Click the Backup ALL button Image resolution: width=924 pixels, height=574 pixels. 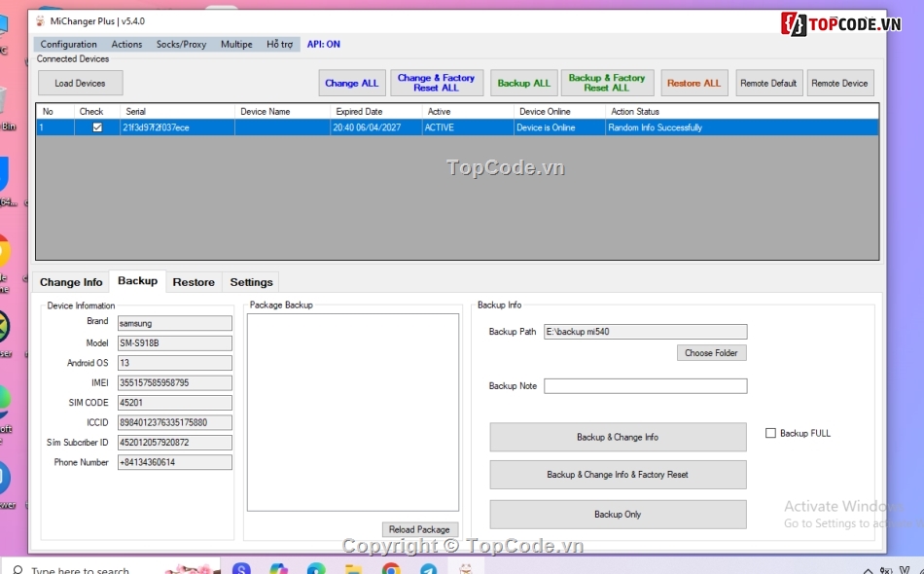point(523,83)
